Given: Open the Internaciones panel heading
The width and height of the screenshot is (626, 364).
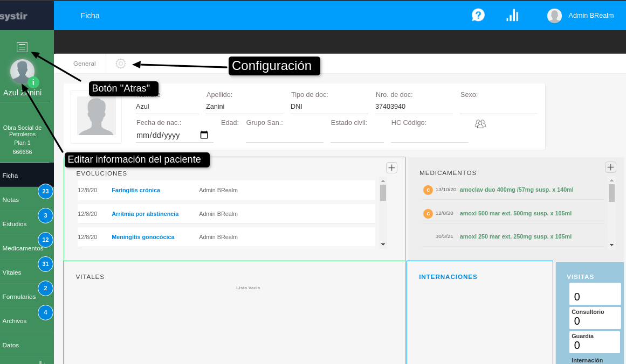Looking at the screenshot, I should click(448, 277).
